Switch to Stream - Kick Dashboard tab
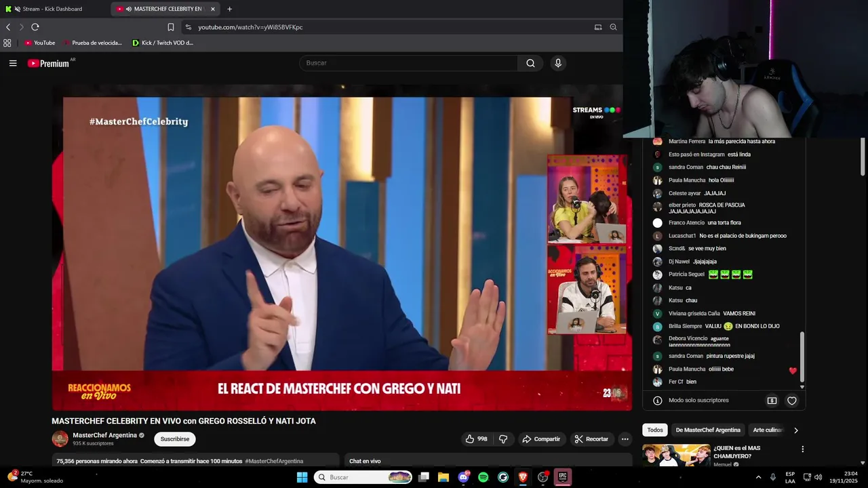868x488 pixels. (54, 9)
